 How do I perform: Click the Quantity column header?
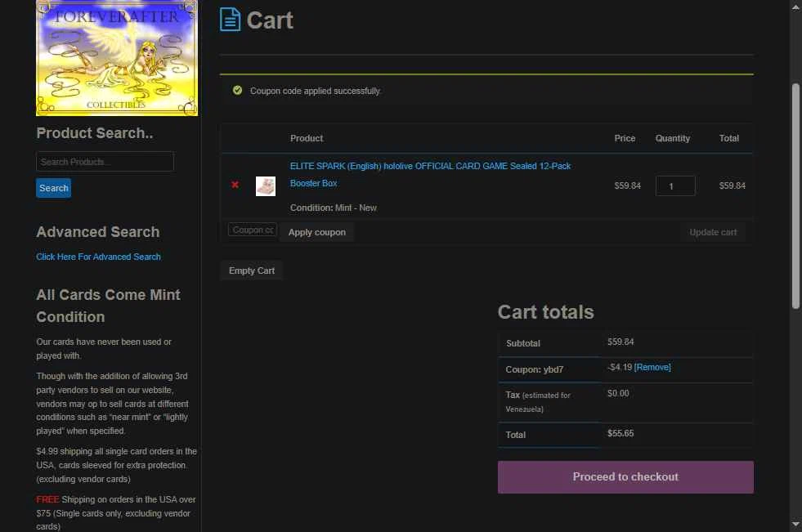[x=673, y=138]
